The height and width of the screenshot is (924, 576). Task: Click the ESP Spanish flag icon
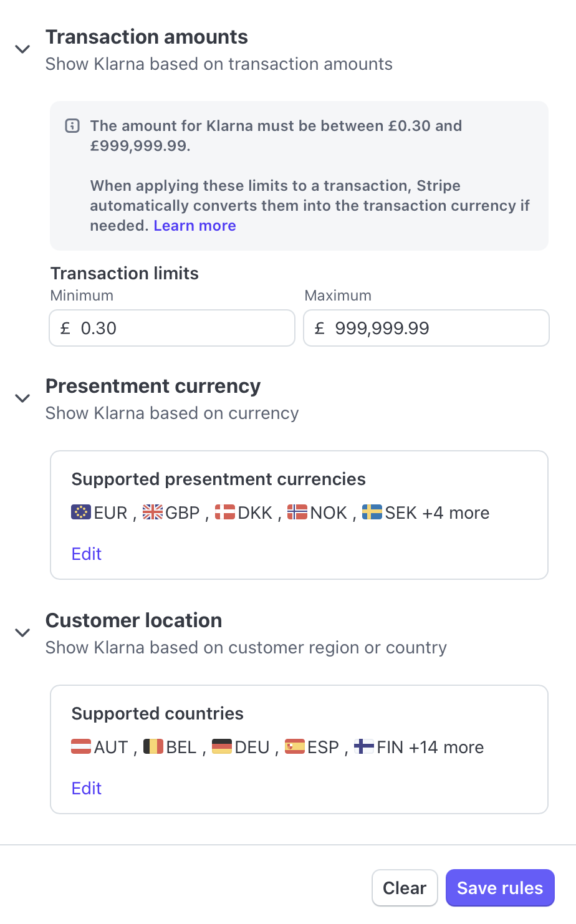295,746
